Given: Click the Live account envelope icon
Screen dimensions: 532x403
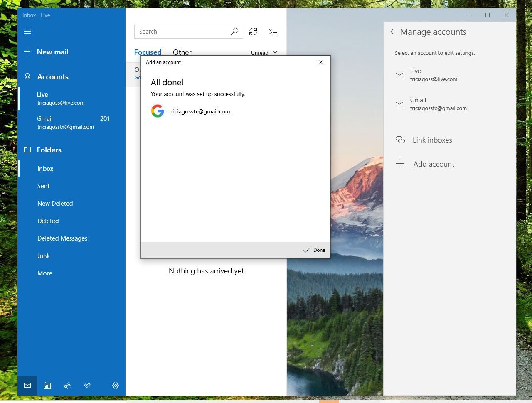Looking at the screenshot, I should click(x=399, y=75).
